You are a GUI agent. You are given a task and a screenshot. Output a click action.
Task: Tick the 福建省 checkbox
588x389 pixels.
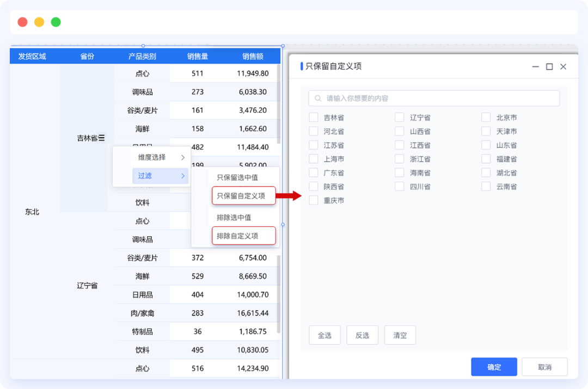coord(486,159)
